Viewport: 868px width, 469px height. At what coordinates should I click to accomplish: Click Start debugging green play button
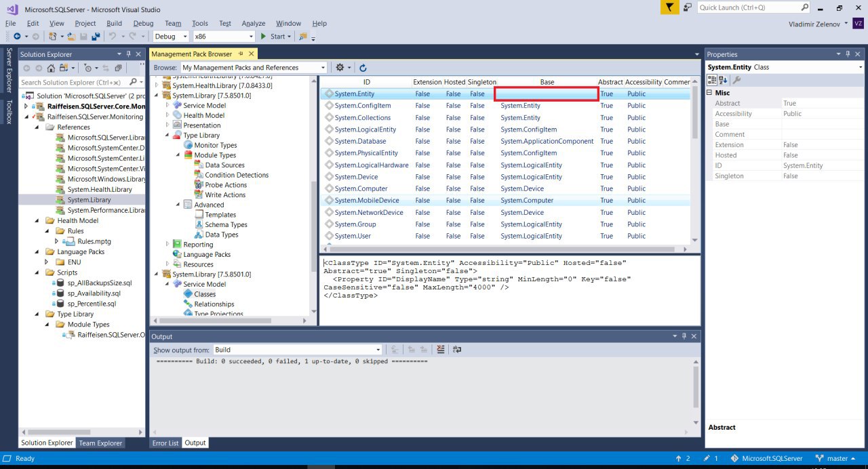coord(264,37)
